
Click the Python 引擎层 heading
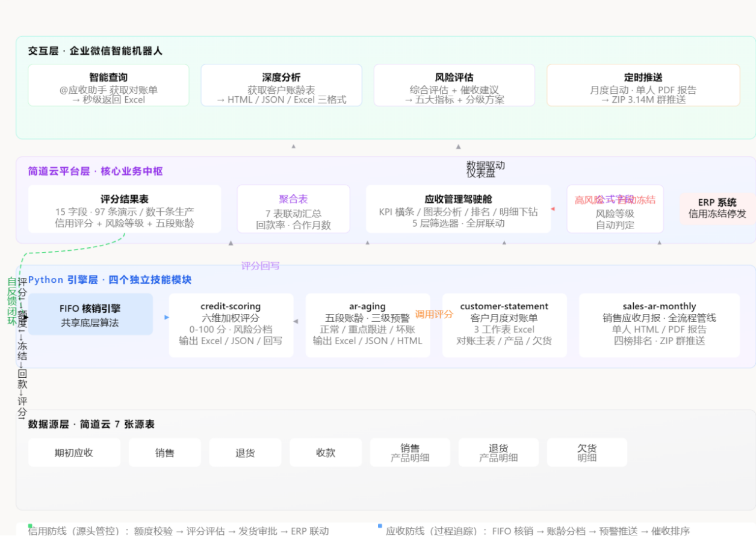110,280
